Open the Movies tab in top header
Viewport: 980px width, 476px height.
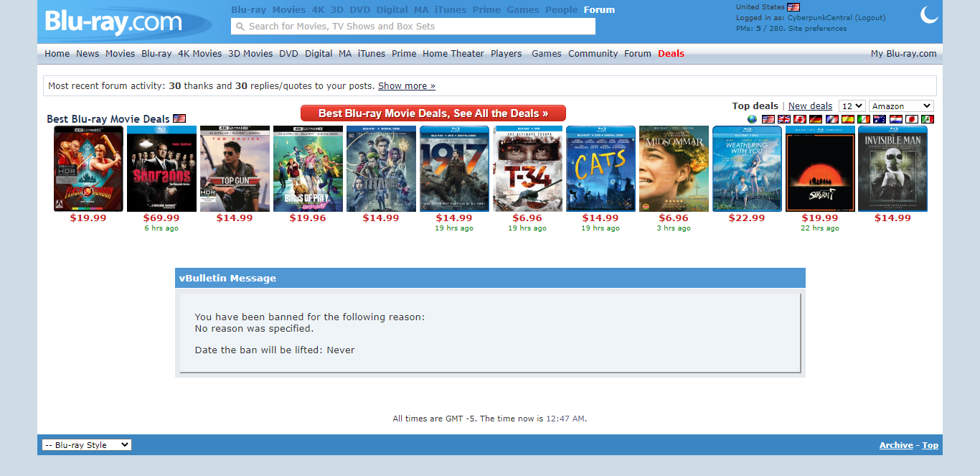pos(289,10)
